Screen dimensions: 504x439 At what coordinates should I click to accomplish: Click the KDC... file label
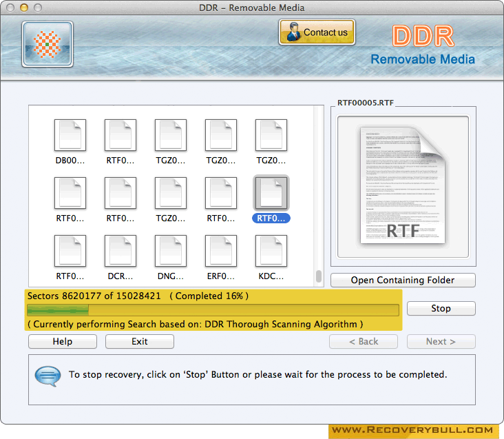271,276
